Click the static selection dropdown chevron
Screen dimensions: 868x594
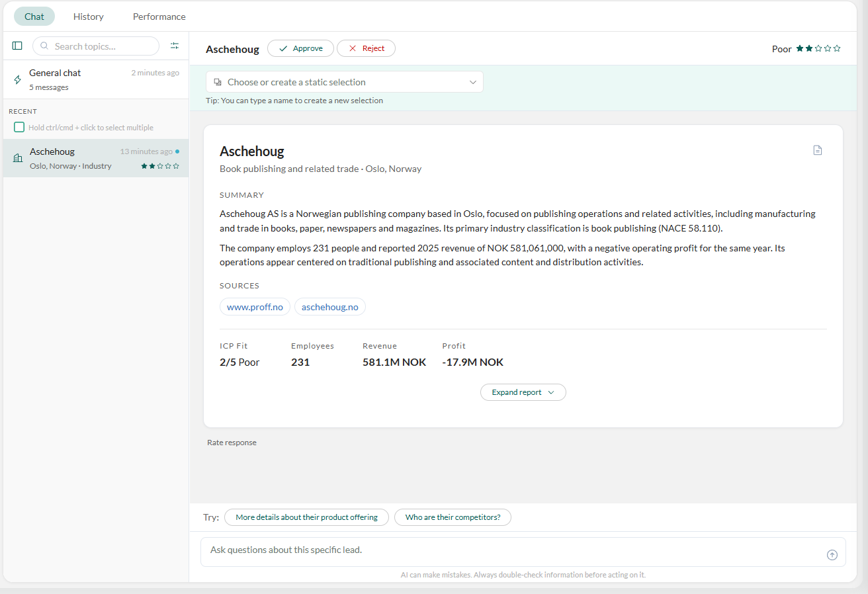[x=473, y=82]
